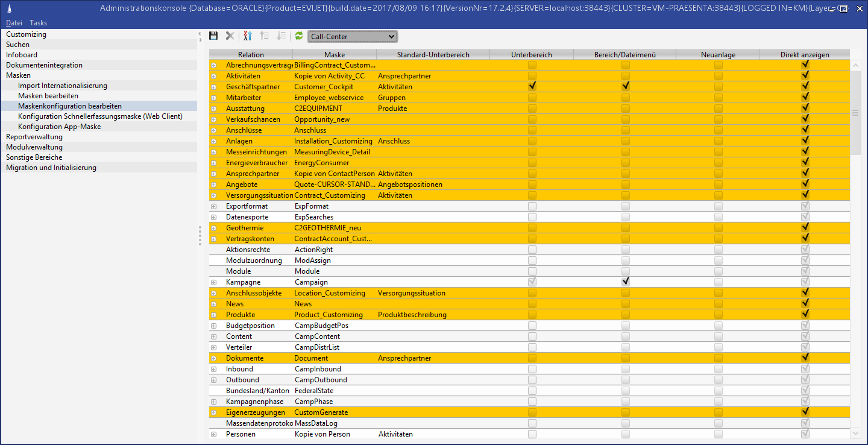Click the delete X icon in toolbar
The height and width of the screenshot is (445, 868).
[230, 36]
